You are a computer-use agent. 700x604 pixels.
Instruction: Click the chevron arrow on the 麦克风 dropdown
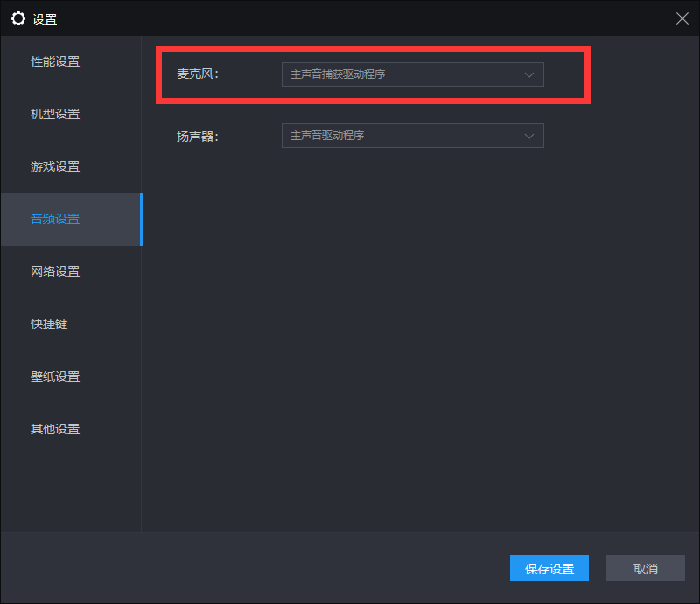tap(528, 74)
